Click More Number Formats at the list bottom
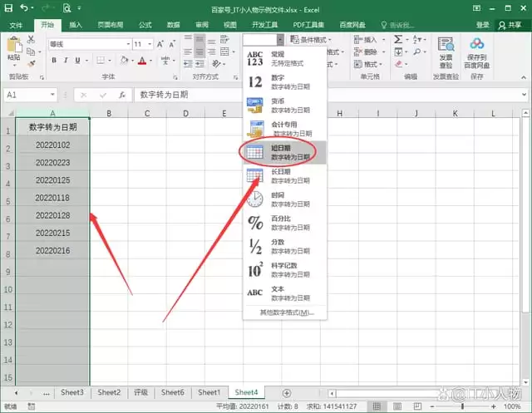The width and height of the screenshot is (532, 413). click(x=286, y=312)
